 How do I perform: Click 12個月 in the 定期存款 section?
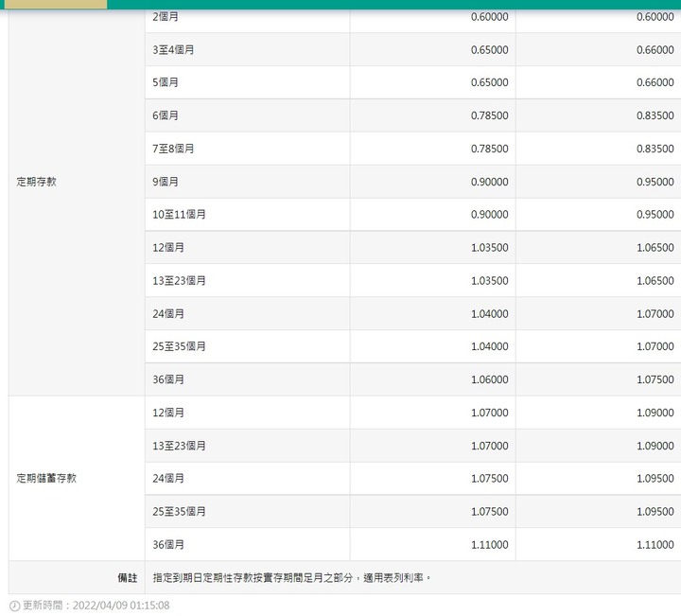pyautogui.click(x=168, y=248)
